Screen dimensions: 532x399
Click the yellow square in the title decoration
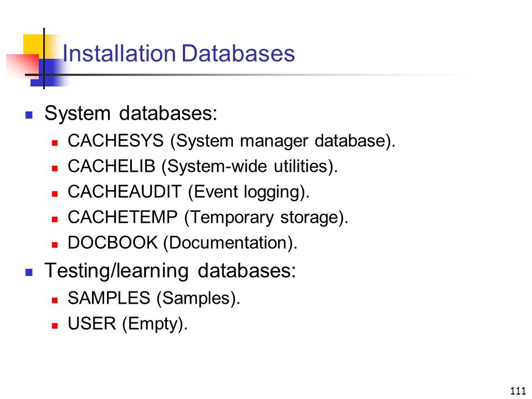(x=33, y=44)
